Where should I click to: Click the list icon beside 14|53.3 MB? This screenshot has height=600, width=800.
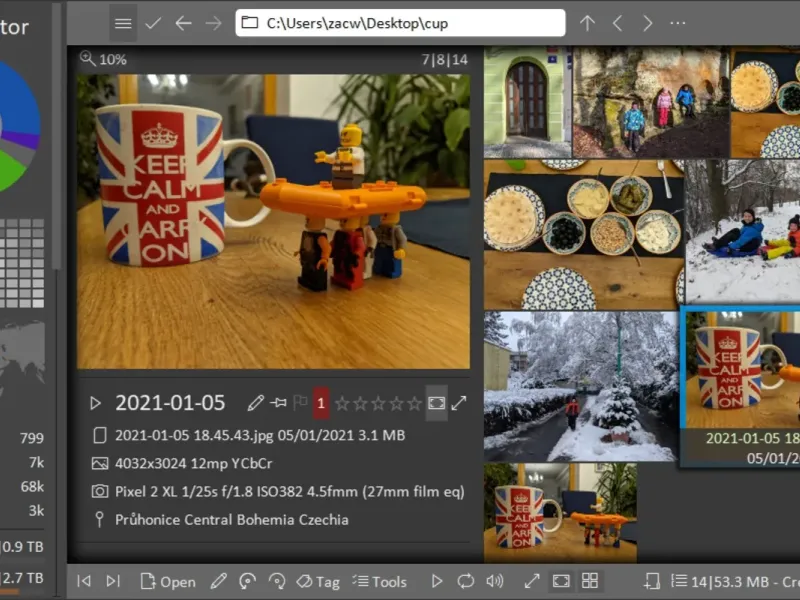[679, 581]
